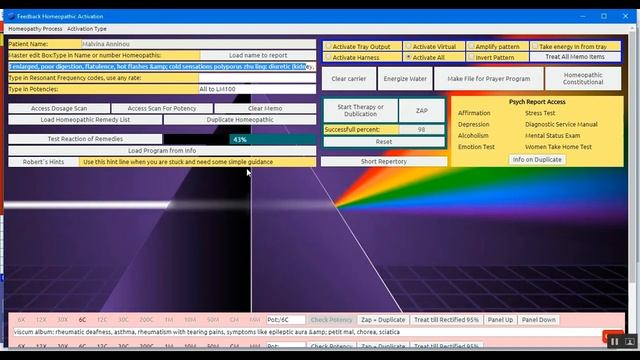The height and width of the screenshot is (360, 640).
Task: Tick Take energy in from tray checkbox
Action: coord(535,46)
